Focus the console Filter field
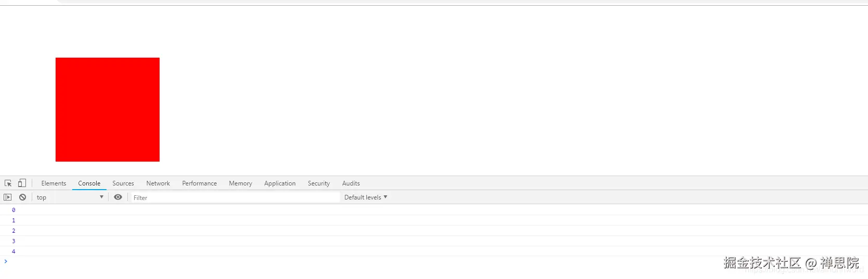This screenshot has width=868, height=279. point(235,197)
